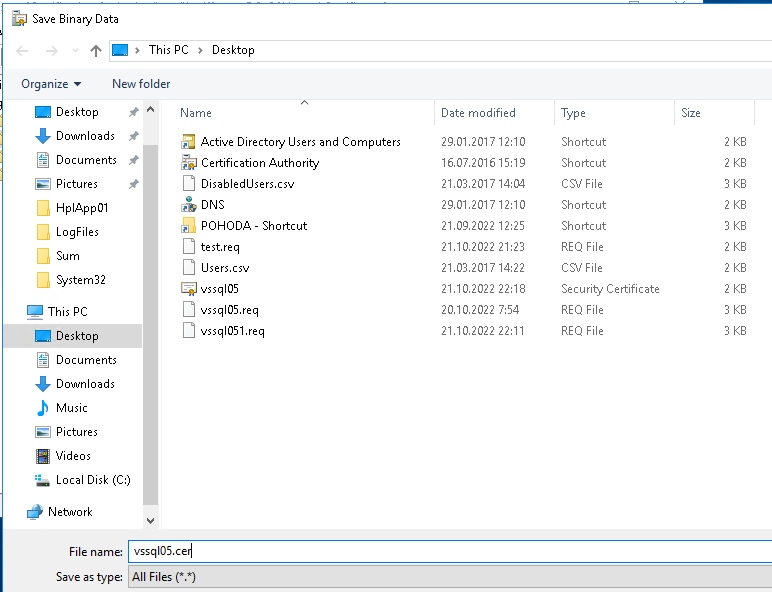Select the DNS shortcut icon
772x592 pixels.
(x=189, y=205)
